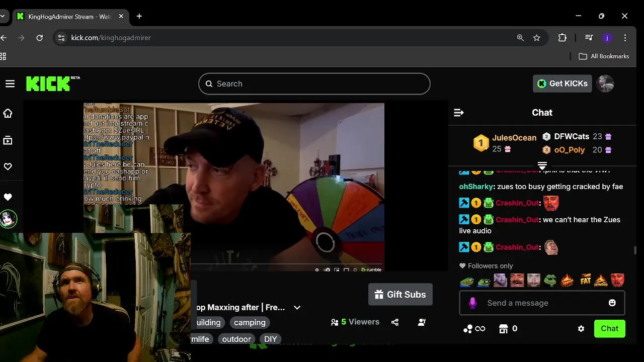
Task: Click the Rumble logo in embedded player
Action: coord(371,270)
